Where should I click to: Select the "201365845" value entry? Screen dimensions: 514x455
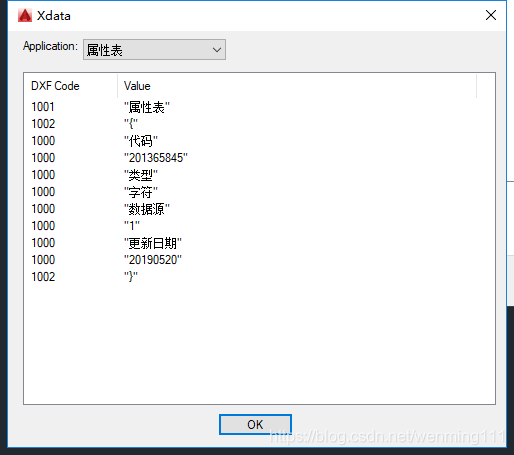[x=156, y=158]
